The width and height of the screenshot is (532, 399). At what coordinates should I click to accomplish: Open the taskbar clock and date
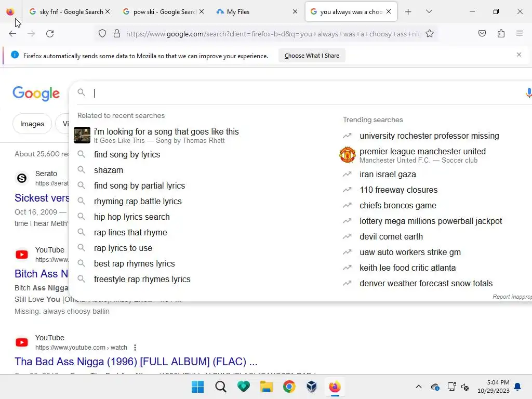pyautogui.click(x=494, y=387)
